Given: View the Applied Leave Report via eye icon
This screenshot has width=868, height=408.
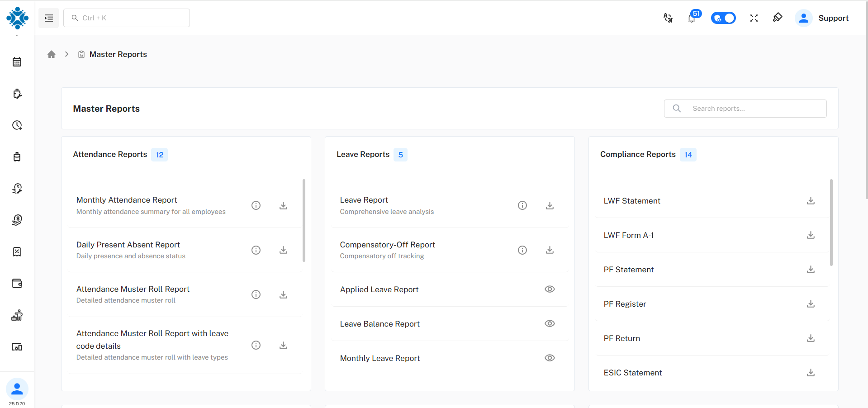Looking at the screenshot, I should coord(550,289).
